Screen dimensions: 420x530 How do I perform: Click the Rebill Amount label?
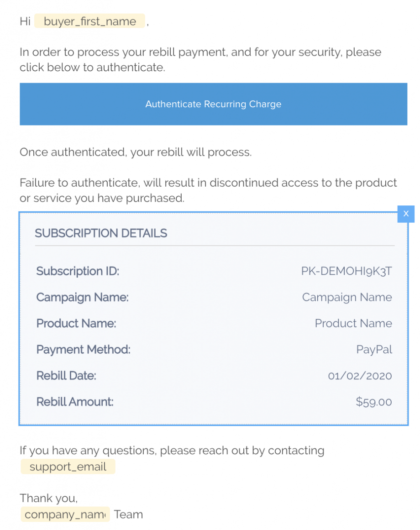[75, 402]
